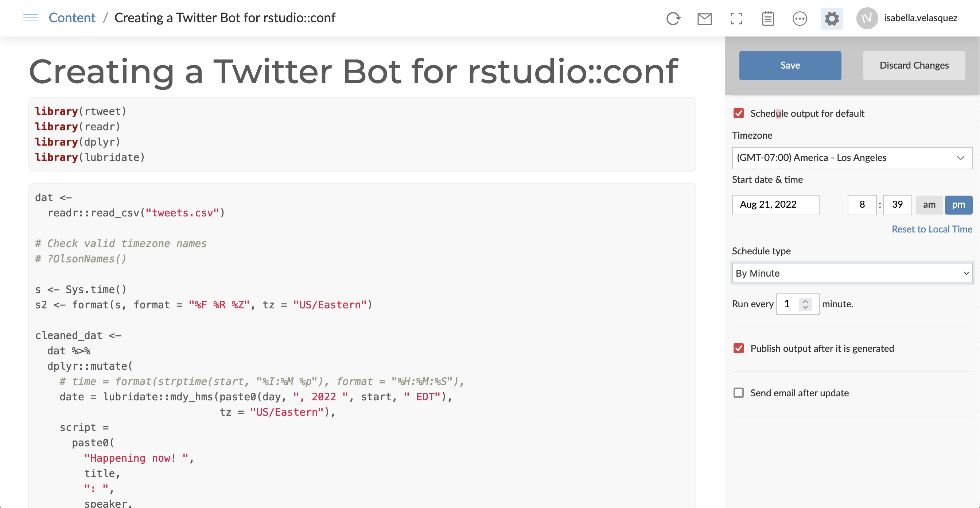
Task: Enable Publish output after it is generated
Action: pyautogui.click(x=738, y=348)
